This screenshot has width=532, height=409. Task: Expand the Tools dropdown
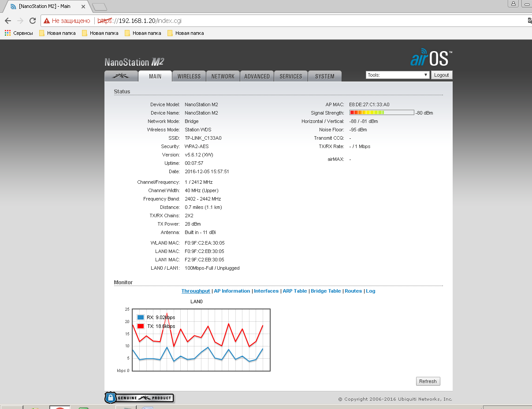coord(398,75)
